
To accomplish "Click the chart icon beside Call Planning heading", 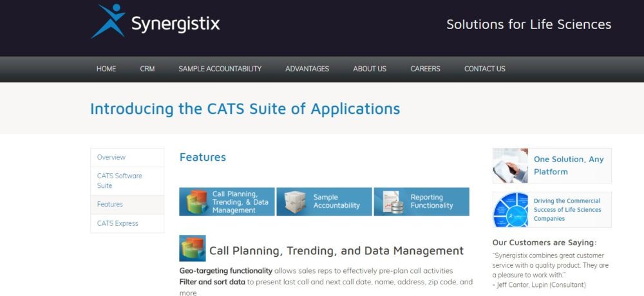I will (x=193, y=248).
